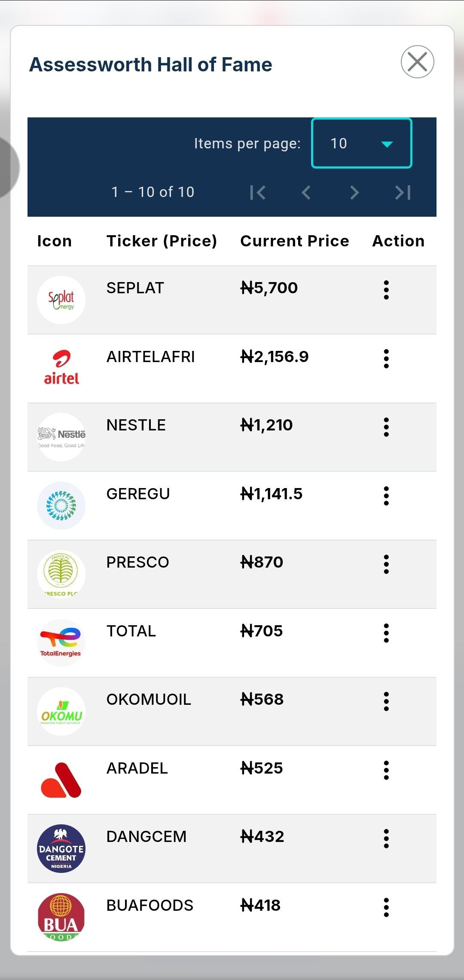This screenshot has height=980, width=464.
Task: Open the three-dot action menu for PRESCO
Action: pyautogui.click(x=386, y=564)
